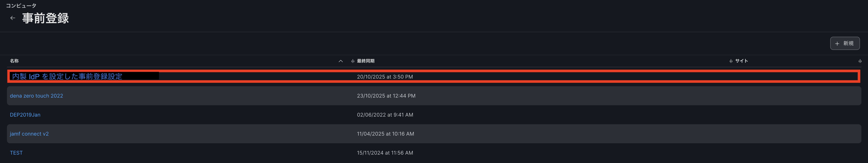Viewport: 868px width, 163px height.
Task: Toggle the sort chevron in the 名称 column
Action: pos(340,61)
